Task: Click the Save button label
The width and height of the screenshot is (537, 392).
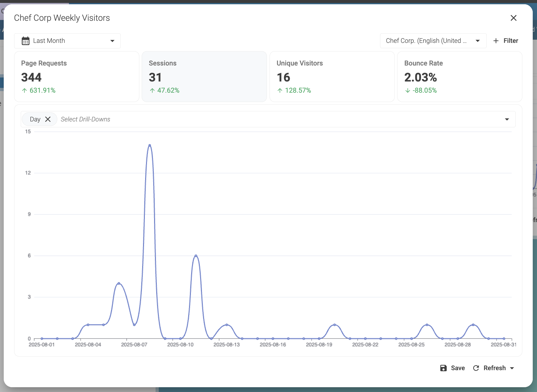Action: tap(458, 368)
